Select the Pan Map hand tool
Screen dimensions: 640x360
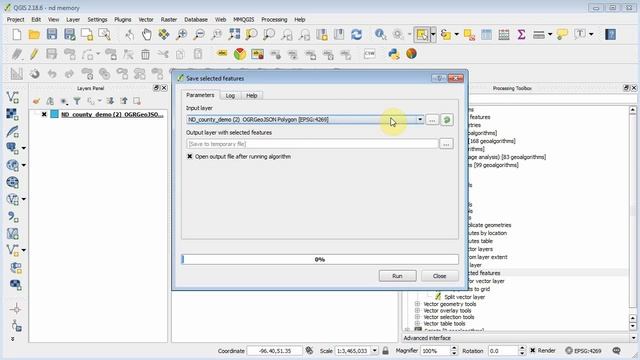[x=147, y=35]
